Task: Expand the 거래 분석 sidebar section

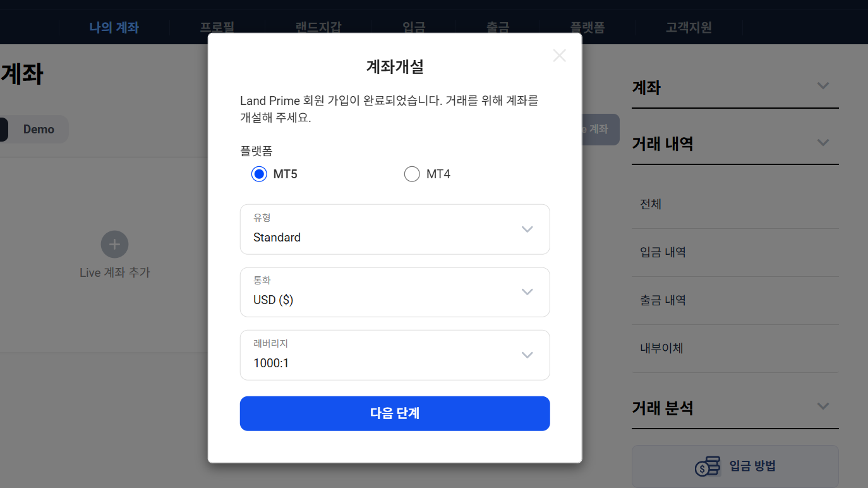Action: coord(823,406)
